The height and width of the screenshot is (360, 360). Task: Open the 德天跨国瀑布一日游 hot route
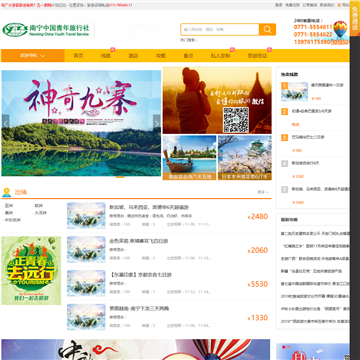[327, 85]
